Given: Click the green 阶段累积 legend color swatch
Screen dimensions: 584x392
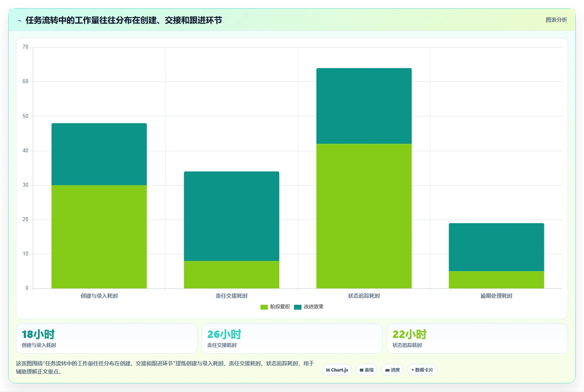Looking at the screenshot, I should pyautogui.click(x=264, y=307).
